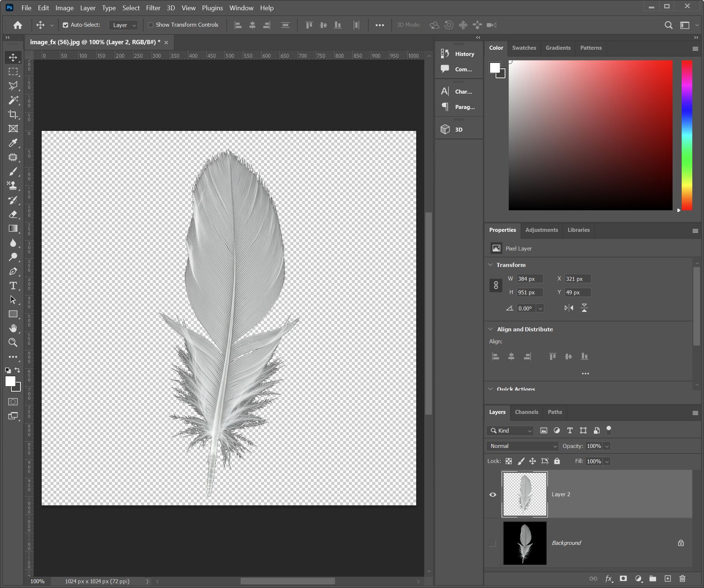Open the blend mode Normal dropdown
This screenshot has width=704, height=588.
(522, 446)
